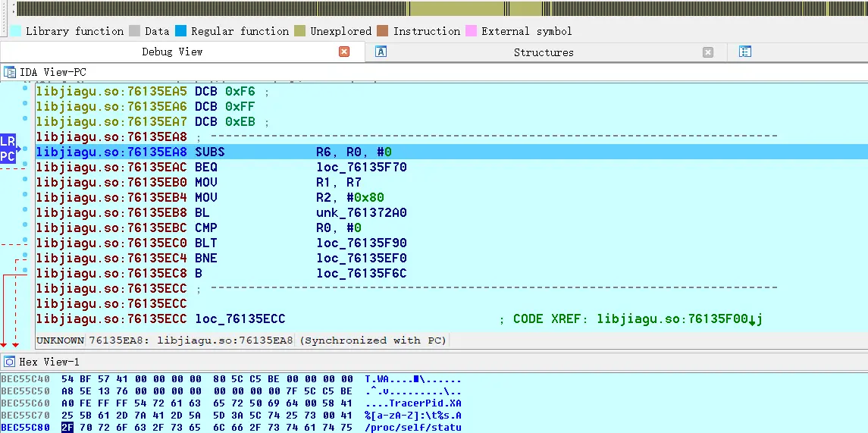The width and height of the screenshot is (868, 433).
Task: Click ASCII text %[a-zA-Z]:\t%s.A
Action: pyautogui.click(x=413, y=416)
